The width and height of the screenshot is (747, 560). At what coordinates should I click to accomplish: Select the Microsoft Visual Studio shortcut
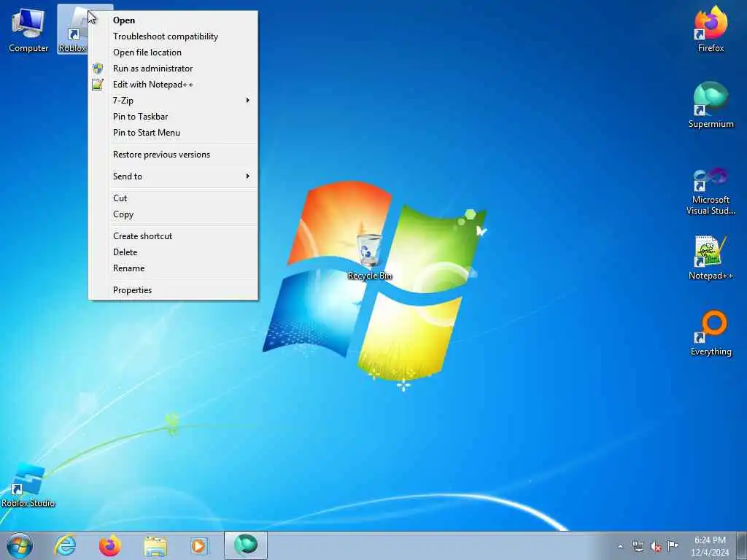711,191
